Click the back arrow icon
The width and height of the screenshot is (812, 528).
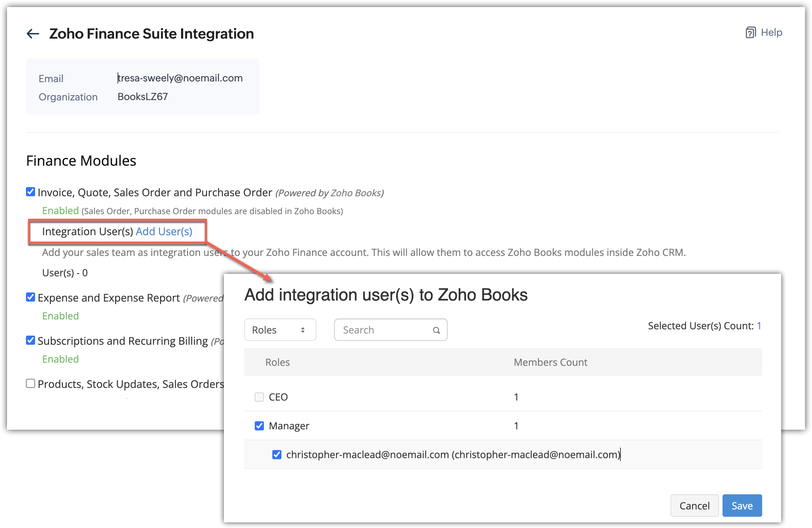coord(33,34)
